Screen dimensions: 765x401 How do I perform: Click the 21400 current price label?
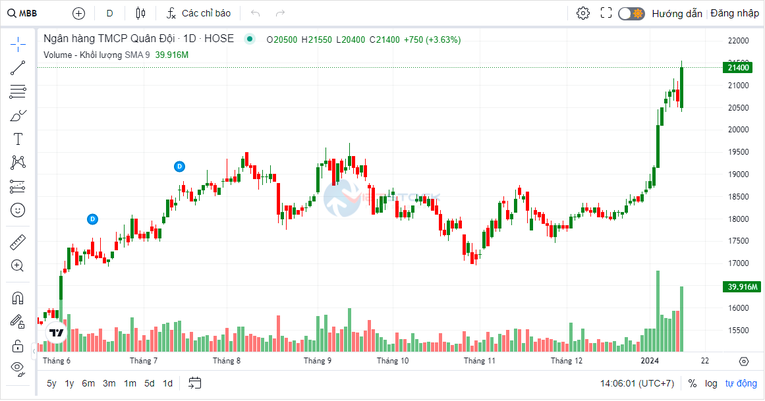click(738, 68)
